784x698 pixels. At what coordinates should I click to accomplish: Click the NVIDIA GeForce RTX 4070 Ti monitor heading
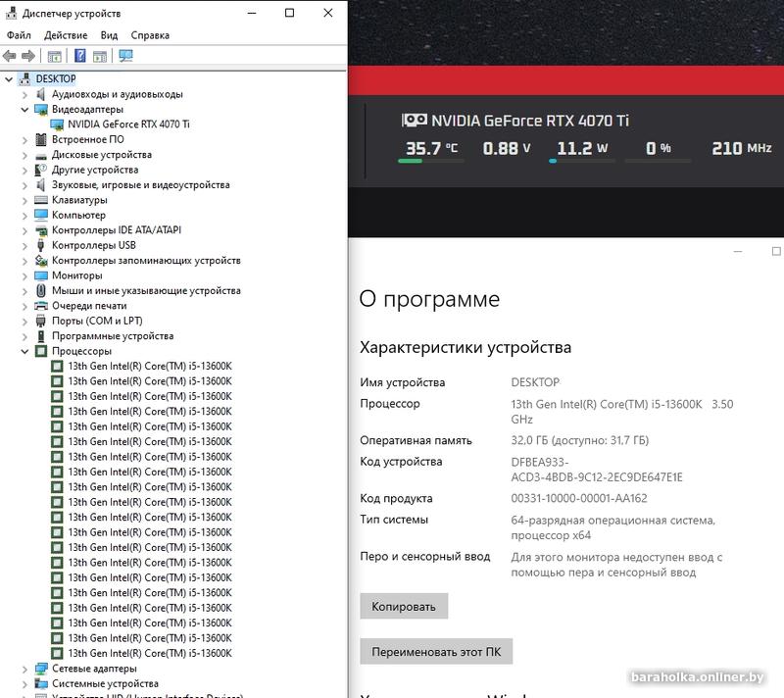point(530,121)
